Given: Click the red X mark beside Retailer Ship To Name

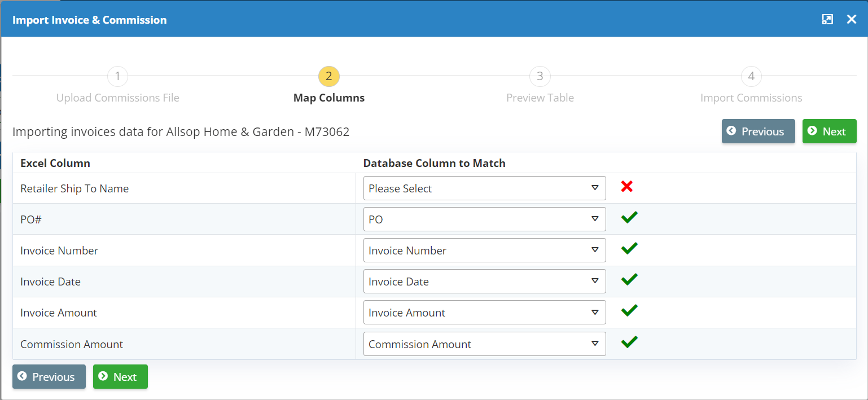Looking at the screenshot, I should (x=626, y=187).
